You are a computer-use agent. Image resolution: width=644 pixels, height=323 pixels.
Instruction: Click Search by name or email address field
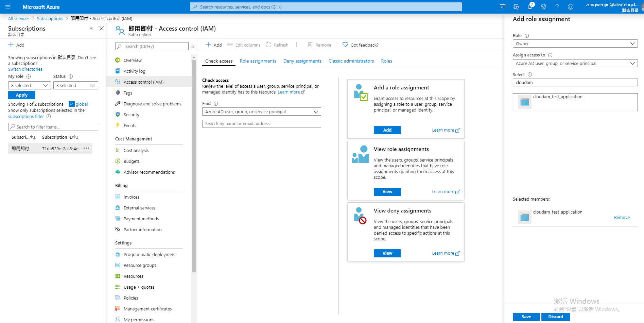tap(262, 123)
